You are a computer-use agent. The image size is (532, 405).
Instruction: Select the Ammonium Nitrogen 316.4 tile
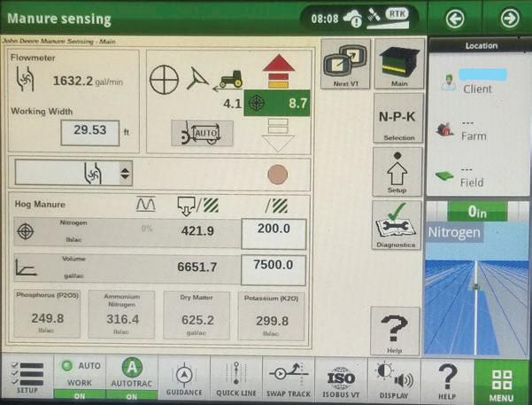[x=122, y=315]
